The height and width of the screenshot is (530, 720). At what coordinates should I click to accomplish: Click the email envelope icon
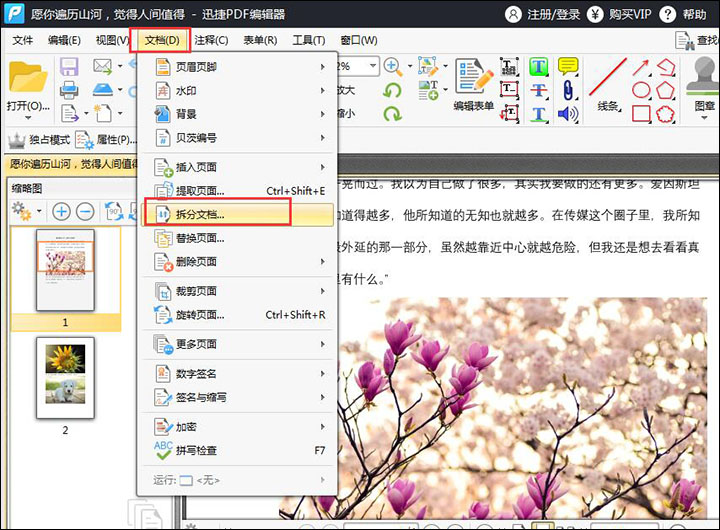pyautogui.click(x=102, y=66)
